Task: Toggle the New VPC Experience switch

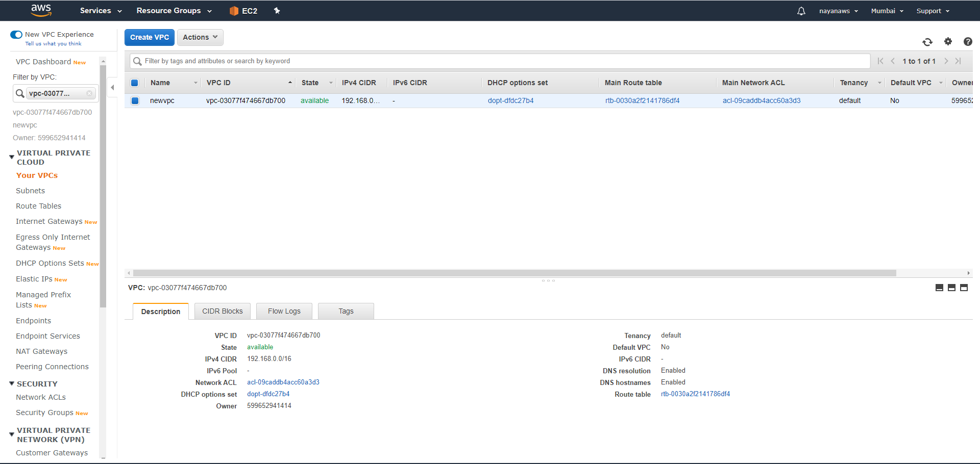Action: pos(16,35)
